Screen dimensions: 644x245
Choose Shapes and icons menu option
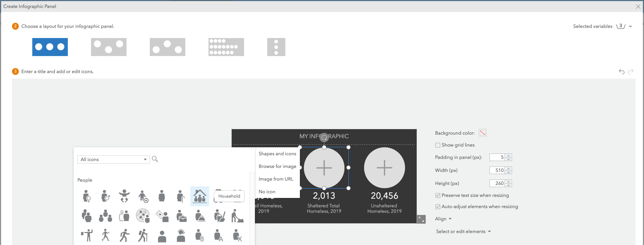(277, 154)
